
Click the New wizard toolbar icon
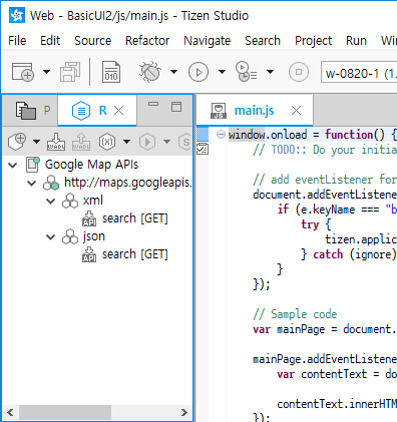pos(23,72)
